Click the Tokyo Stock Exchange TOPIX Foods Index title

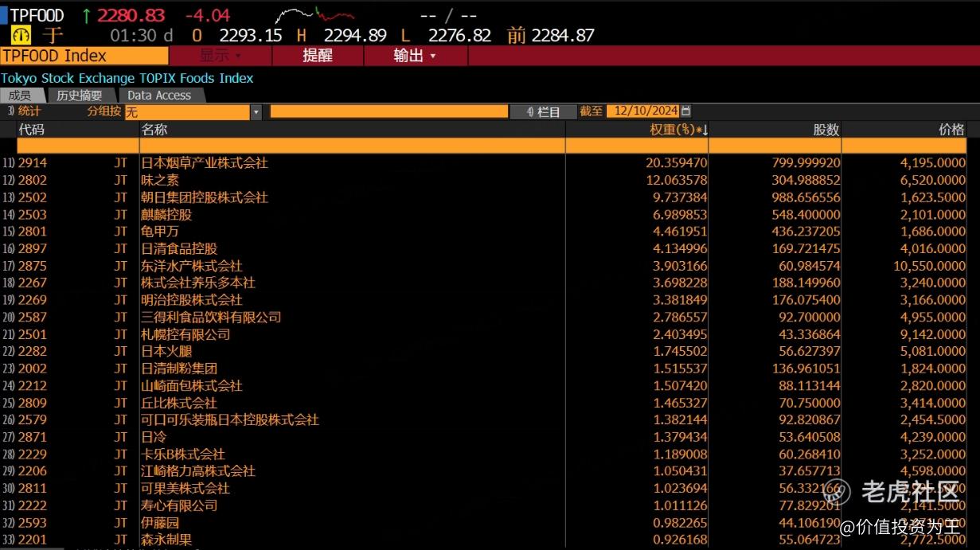[127, 78]
